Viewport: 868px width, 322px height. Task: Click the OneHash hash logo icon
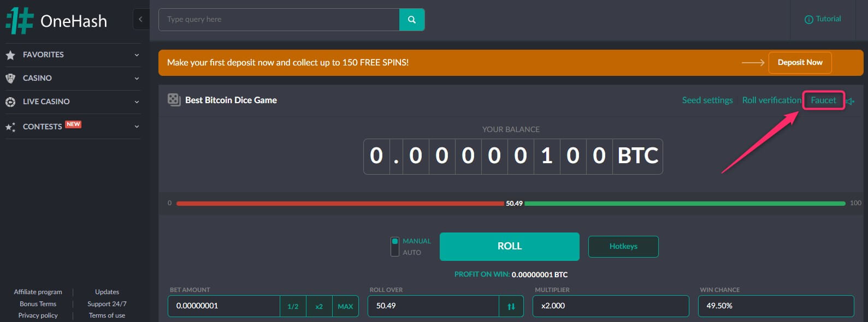(x=20, y=21)
